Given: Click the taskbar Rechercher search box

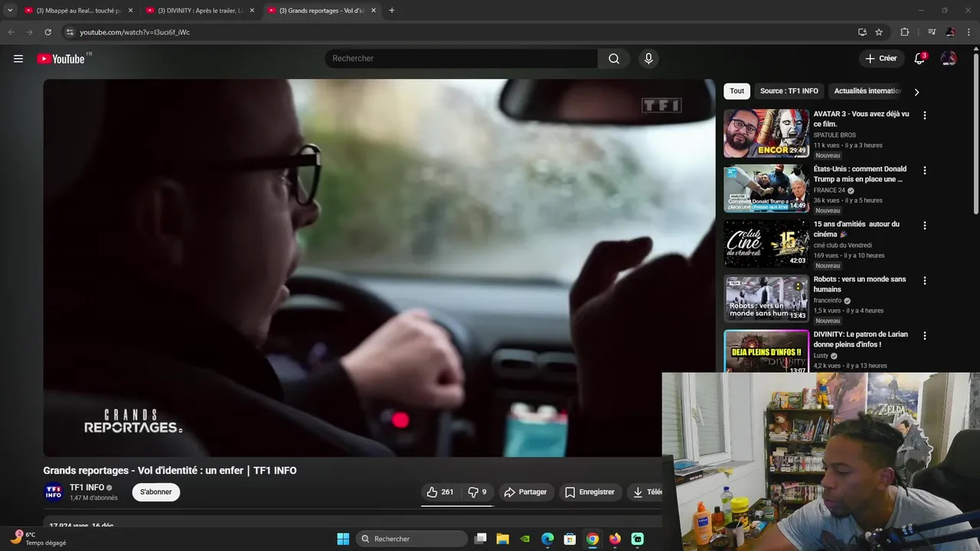Looking at the screenshot, I should point(412,539).
